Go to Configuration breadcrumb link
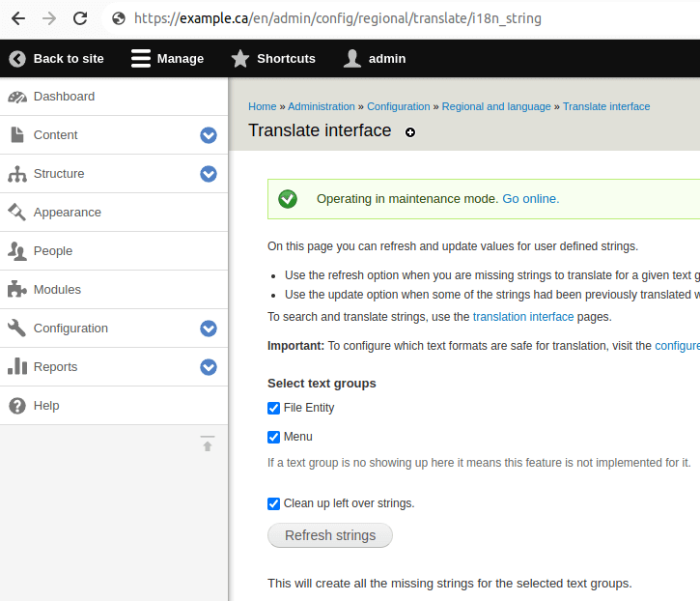This screenshot has height=601, width=700. click(x=398, y=107)
